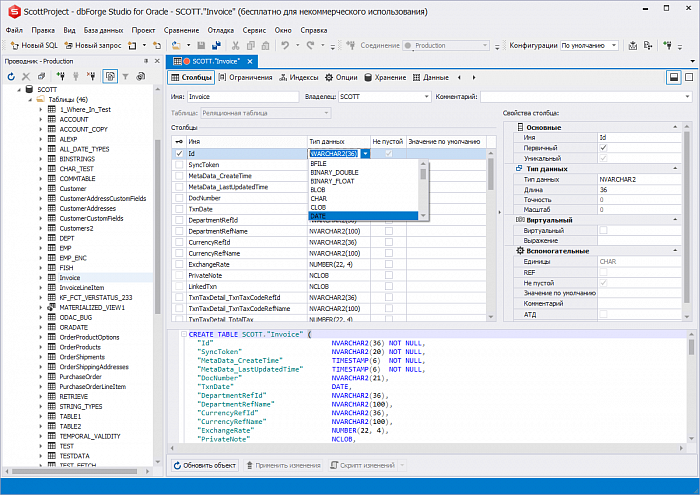The height and width of the screenshot is (495, 700).
Task: Click the columns grid vertical scrollbar
Action: [491, 235]
